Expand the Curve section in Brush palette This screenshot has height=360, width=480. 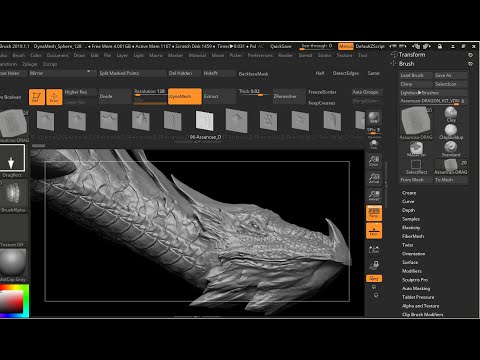point(408,201)
